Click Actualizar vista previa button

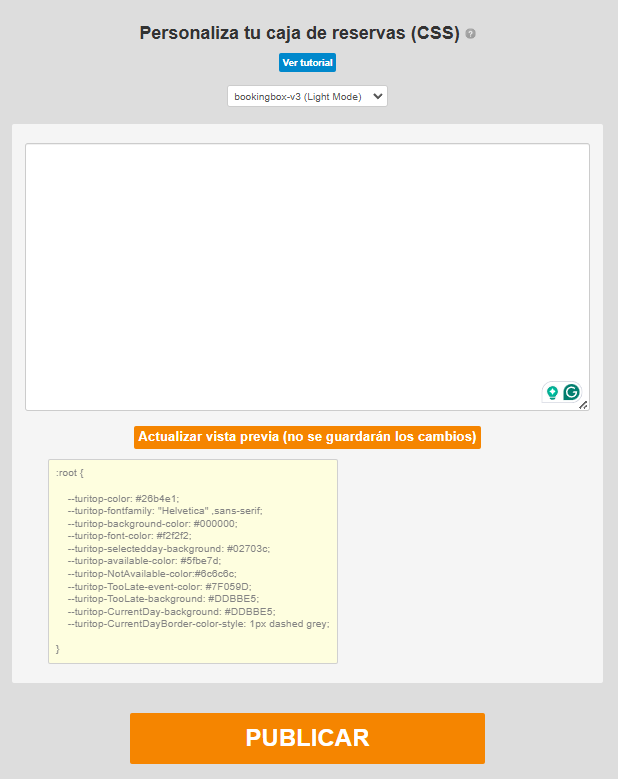coord(307,437)
